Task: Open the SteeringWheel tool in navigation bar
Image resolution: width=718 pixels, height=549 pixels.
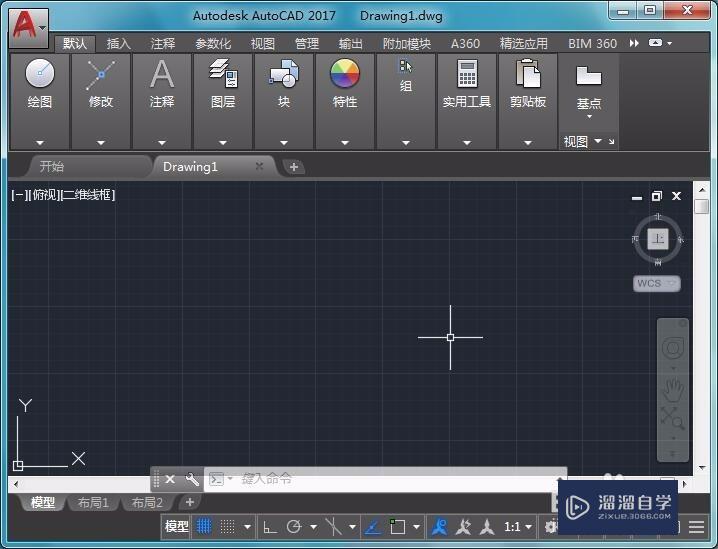Action: click(x=673, y=348)
